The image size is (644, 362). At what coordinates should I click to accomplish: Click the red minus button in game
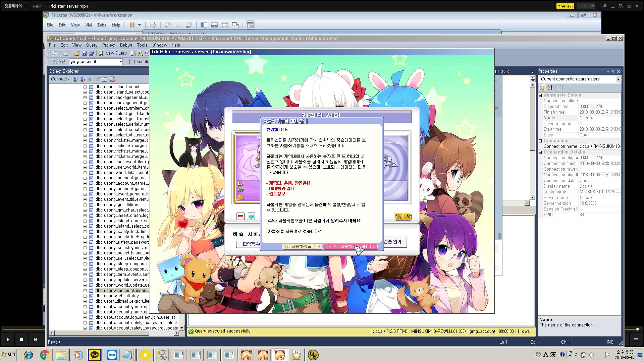pos(240,217)
